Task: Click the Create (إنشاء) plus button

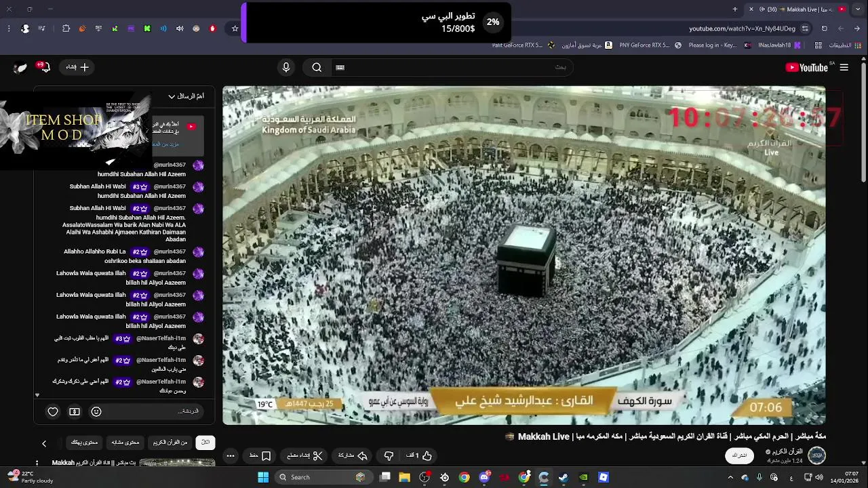Action: click(77, 67)
